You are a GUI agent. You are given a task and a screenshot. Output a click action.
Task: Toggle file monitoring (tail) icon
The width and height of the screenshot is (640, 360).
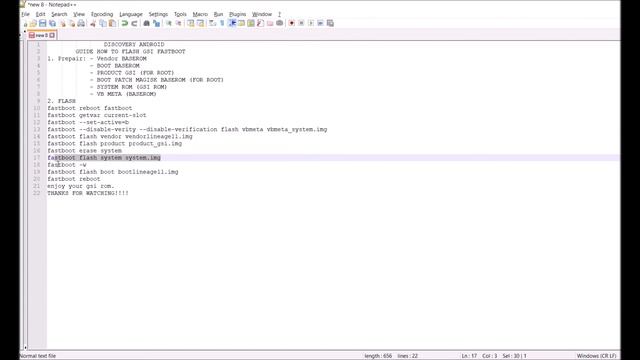[280, 23]
